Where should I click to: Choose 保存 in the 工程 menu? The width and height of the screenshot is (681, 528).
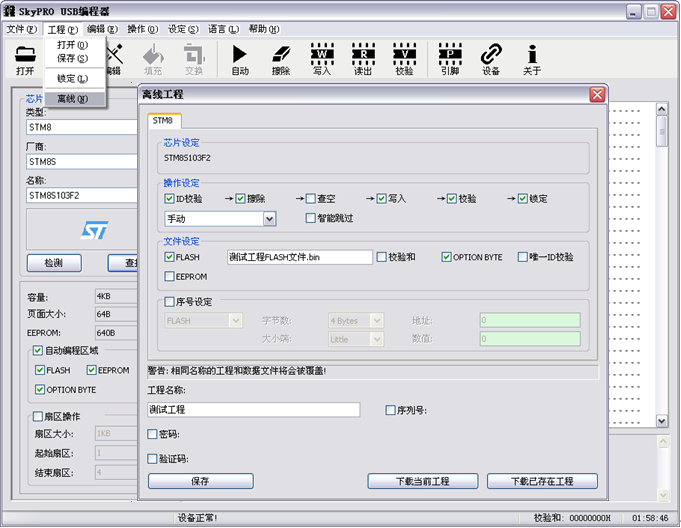point(74,58)
